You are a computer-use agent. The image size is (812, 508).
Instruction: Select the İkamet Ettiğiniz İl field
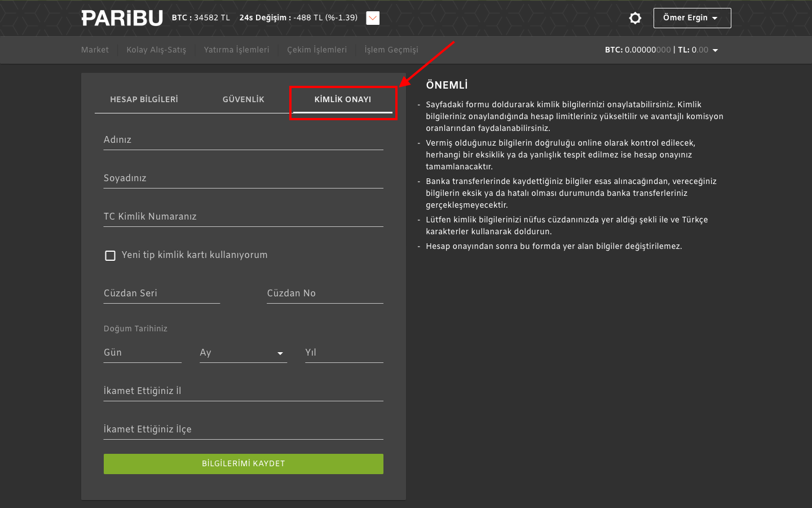[x=243, y=391]
